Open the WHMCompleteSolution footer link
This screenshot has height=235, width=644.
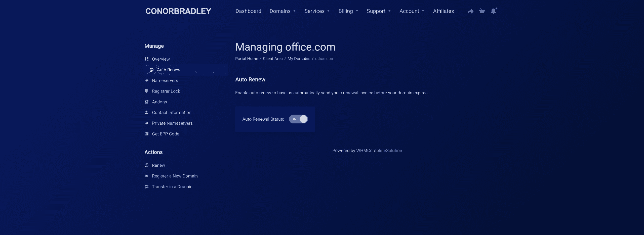click(x=379, y=151)
